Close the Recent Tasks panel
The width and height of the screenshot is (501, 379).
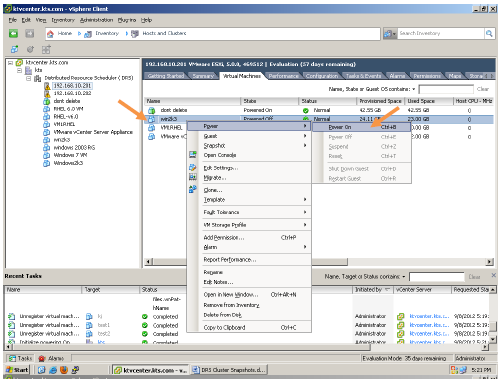tap(494, 275)
